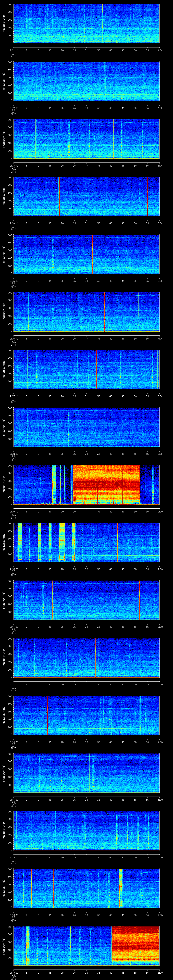
Task: Click the yellow burst near 44 seconds in the 9:16:00 spectrogram
Action: pos(121,888)
